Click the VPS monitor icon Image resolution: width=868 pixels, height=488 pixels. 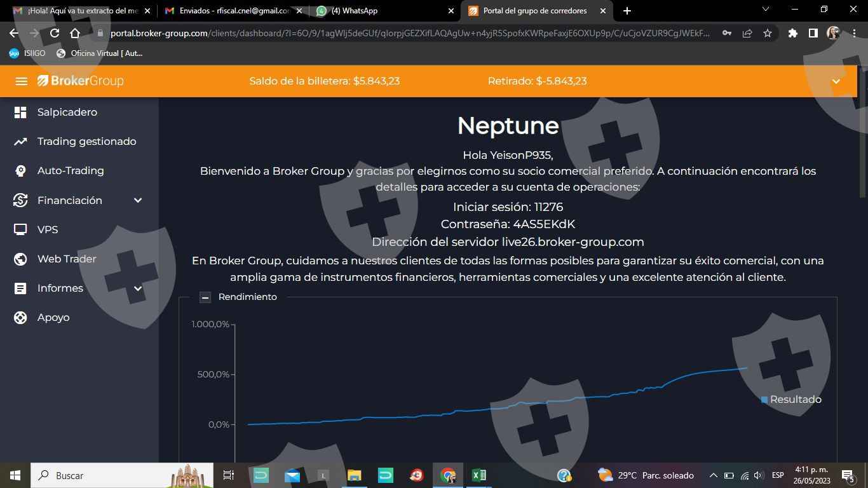pyautogui.click(x=20, y=229)
